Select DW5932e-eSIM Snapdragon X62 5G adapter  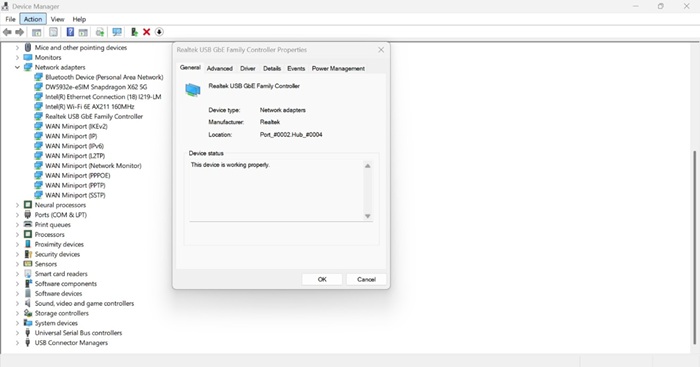coord(96,87)
